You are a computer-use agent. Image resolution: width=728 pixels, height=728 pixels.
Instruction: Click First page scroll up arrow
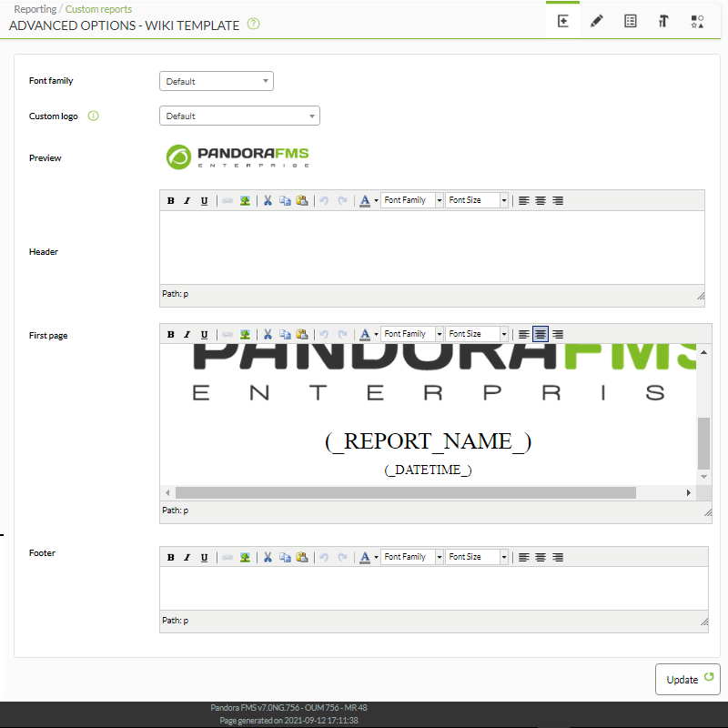click(x=703, y=352)
